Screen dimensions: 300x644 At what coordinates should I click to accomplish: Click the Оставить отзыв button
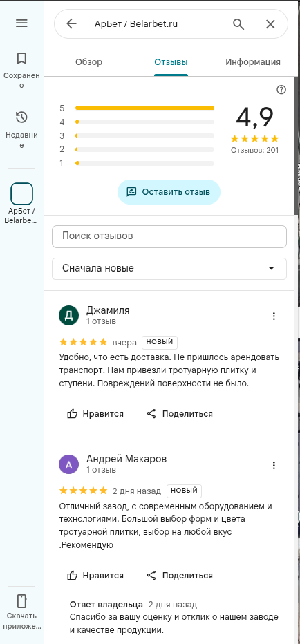169,192
